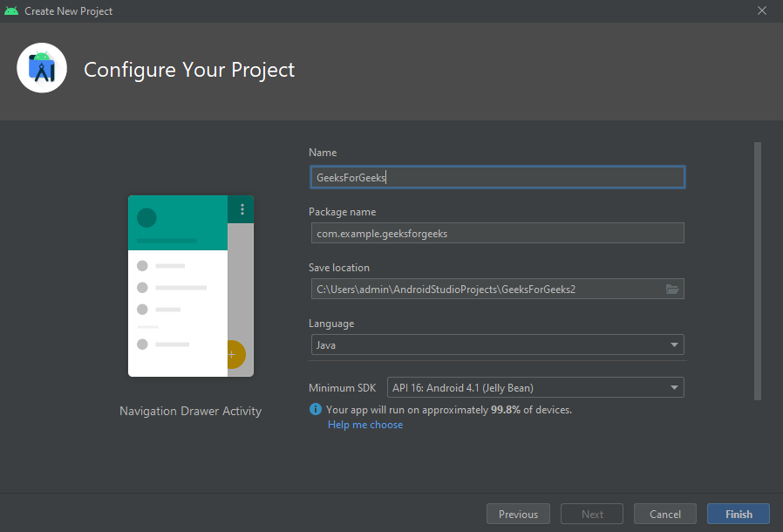Open the API 16 Android 4.1 combo box
Image resolution: width=783 pixels, height=532 pixels.
click(x=535, y=387)
